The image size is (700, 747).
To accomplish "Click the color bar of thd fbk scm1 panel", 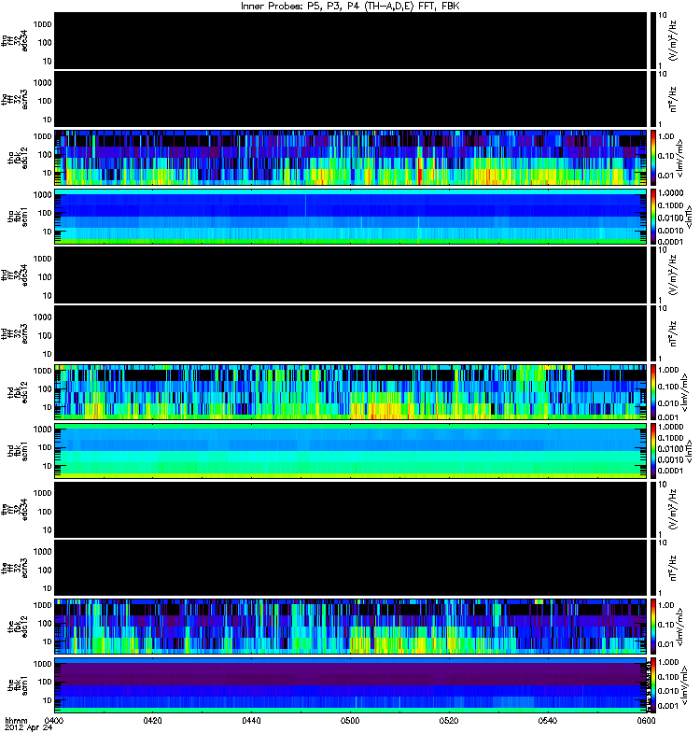I will click(652, 451).
